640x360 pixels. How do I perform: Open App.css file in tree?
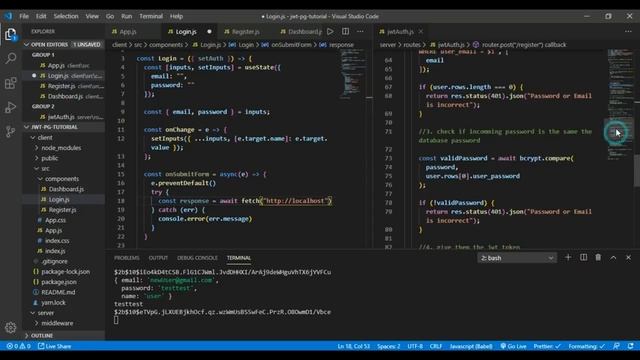pyautogui.click(x=63, y=220)
